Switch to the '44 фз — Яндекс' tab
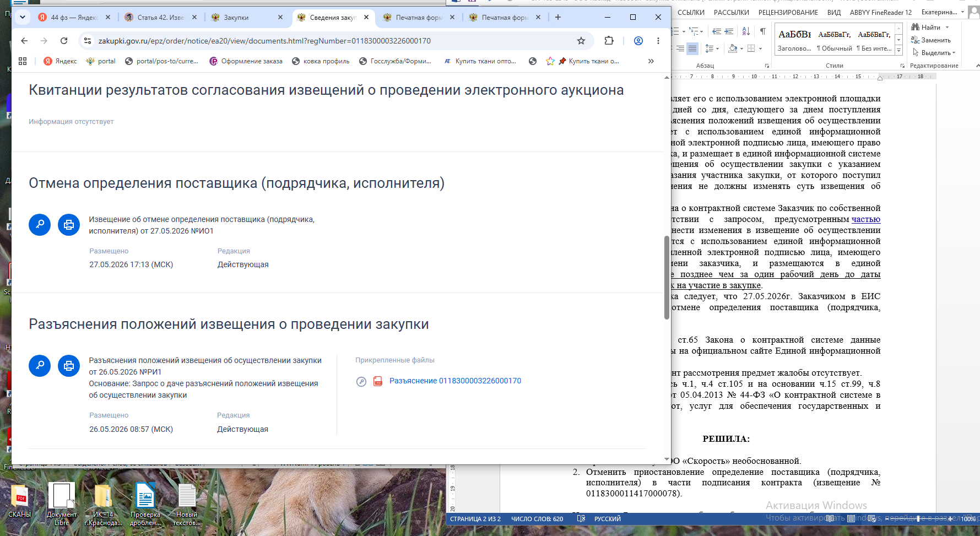Screen dimensions: 980x536 [74, 17]
